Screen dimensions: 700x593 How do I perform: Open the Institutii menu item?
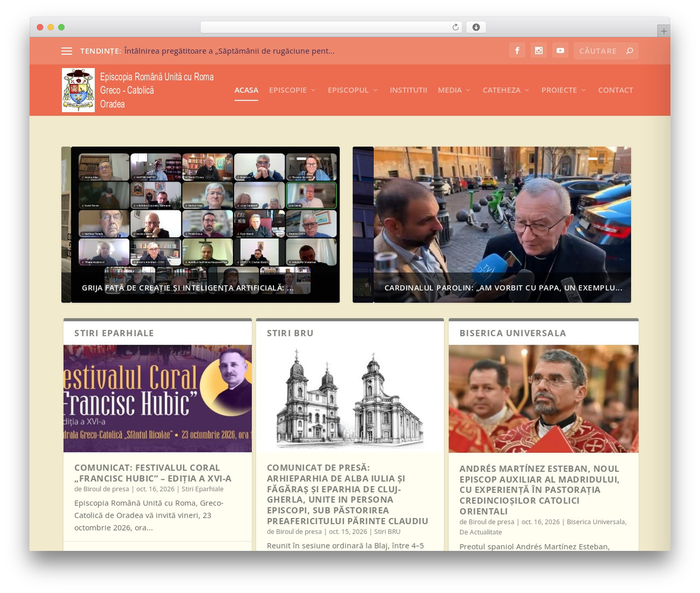[409, 90]
